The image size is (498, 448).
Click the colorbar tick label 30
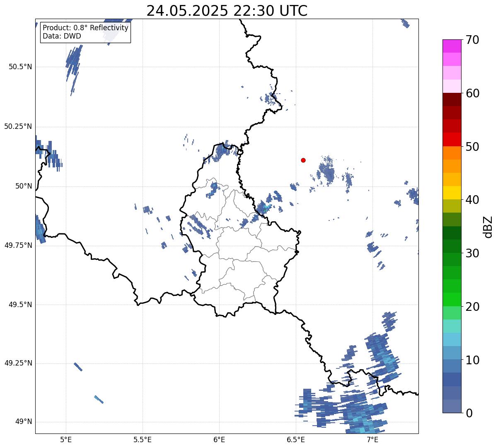pyautogui.click(x=472, y=253)
